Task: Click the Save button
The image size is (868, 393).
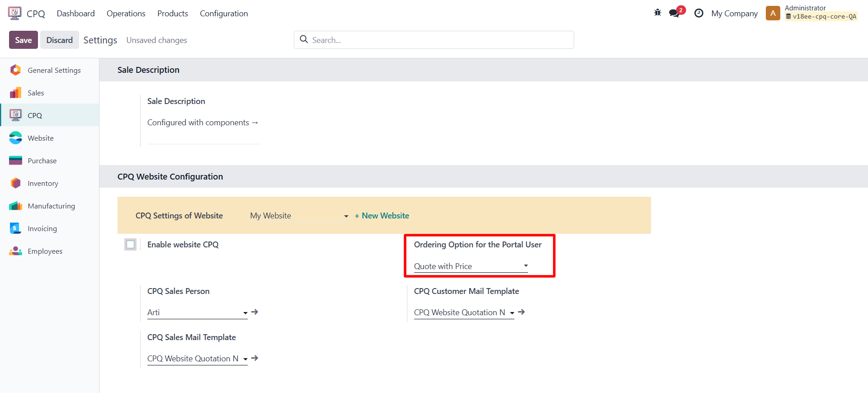Action: pos(23,40)
